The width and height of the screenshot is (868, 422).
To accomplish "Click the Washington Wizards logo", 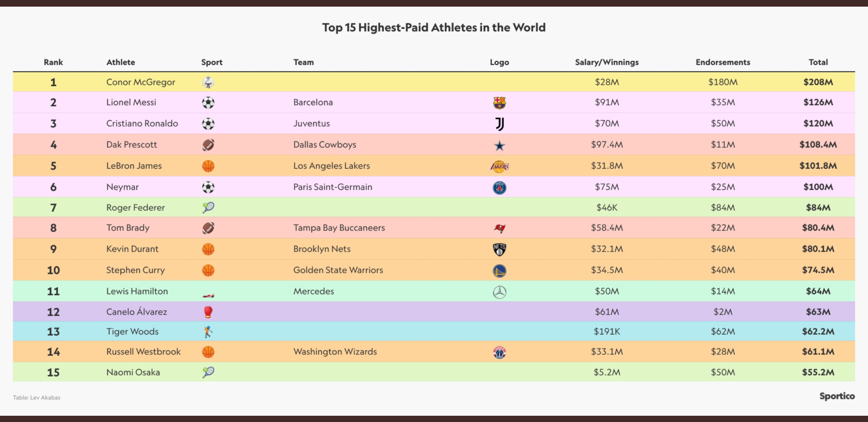I will point(499,352).
